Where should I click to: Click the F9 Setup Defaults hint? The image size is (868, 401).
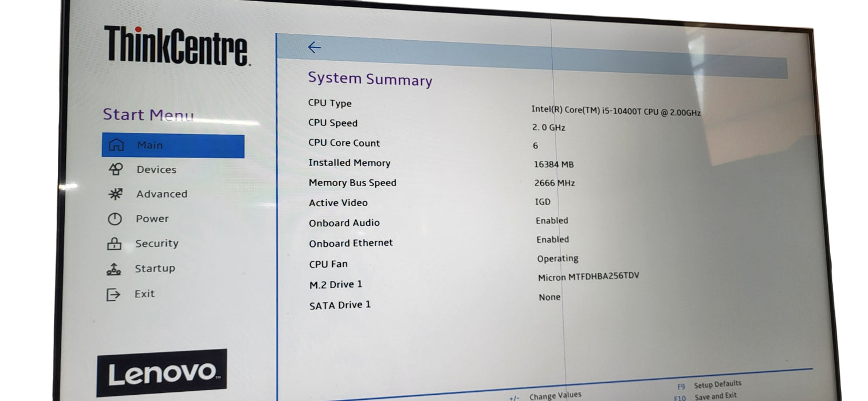click(x=709, y=385)
